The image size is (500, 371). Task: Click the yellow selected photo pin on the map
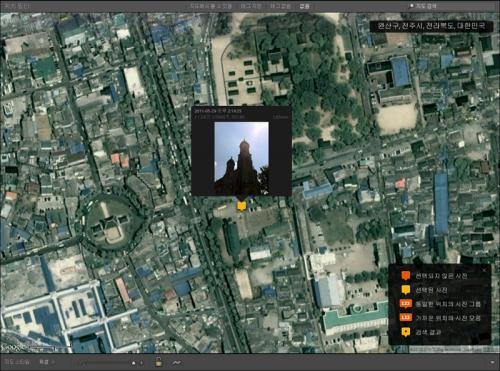(x=241, y=206)
